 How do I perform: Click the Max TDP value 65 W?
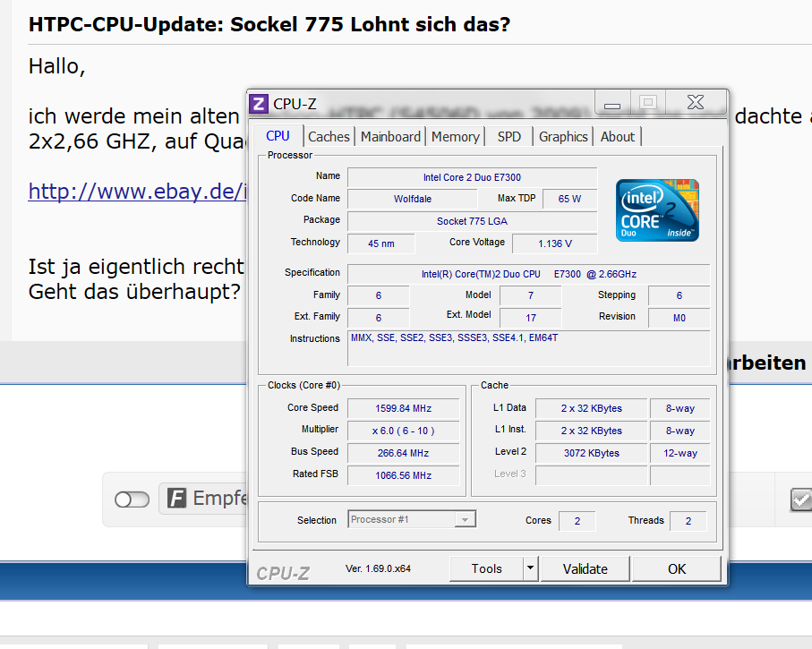(x=569, y=199)
